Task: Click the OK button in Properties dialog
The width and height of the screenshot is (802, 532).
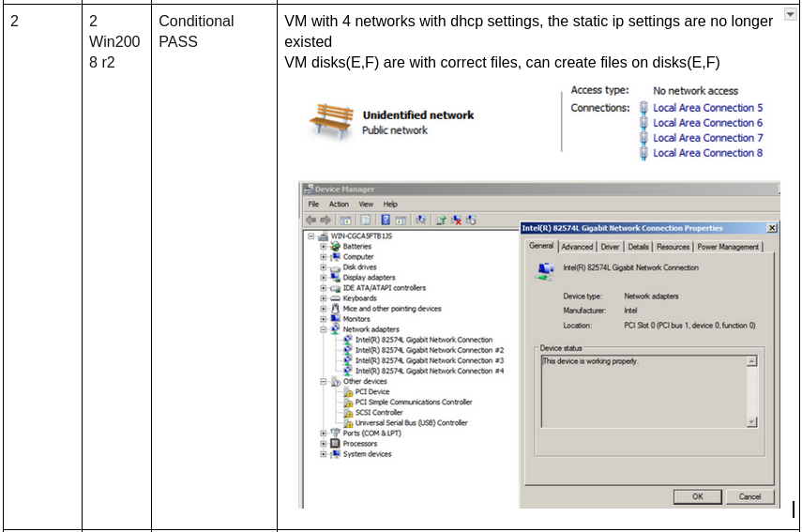Action: pos(697,496)
